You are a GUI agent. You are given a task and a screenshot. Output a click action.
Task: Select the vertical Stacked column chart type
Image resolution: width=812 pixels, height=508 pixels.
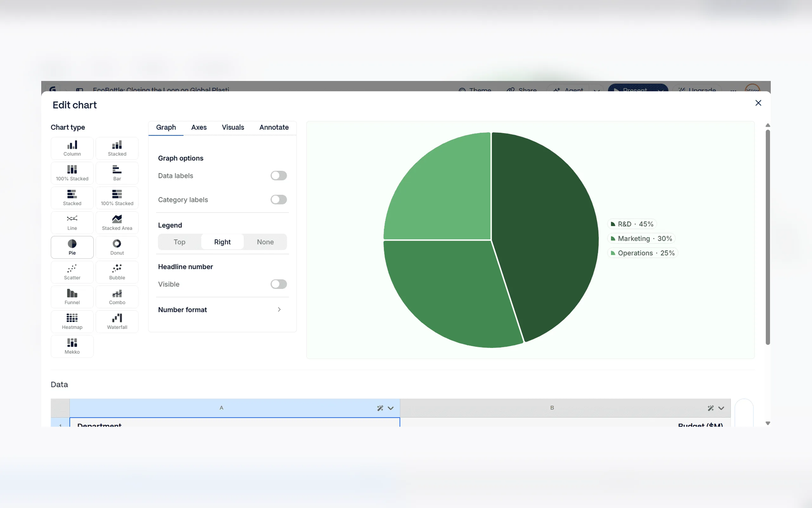117,148
